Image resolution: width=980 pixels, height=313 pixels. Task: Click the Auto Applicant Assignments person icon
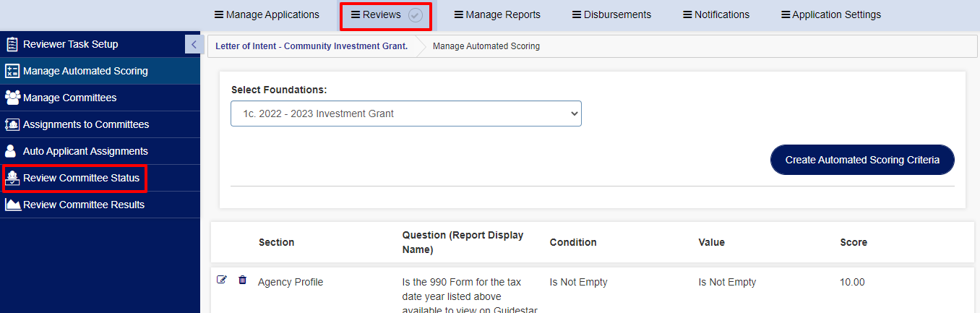point(10,151)
